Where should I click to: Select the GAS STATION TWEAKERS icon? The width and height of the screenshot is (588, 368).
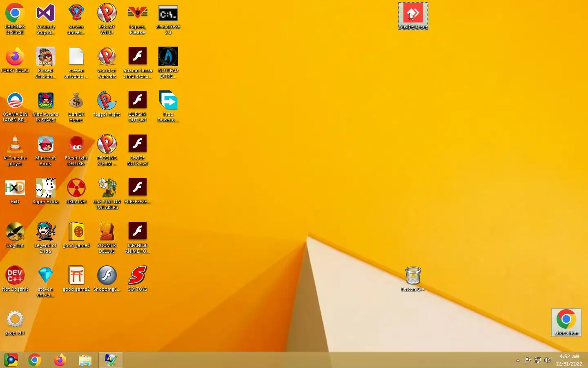pyautogui.click(x=107, y=194)
